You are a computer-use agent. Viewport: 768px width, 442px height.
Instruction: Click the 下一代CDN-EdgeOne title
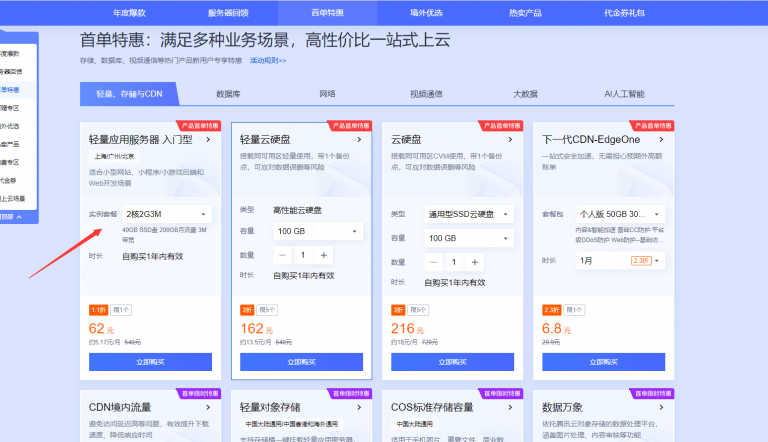pyautogui.click(x=591, y=140)
